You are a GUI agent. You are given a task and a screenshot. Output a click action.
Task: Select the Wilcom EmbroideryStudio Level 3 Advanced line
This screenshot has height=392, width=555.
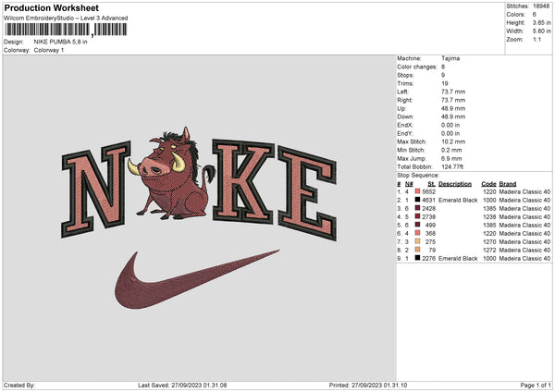tap(66, 18)
